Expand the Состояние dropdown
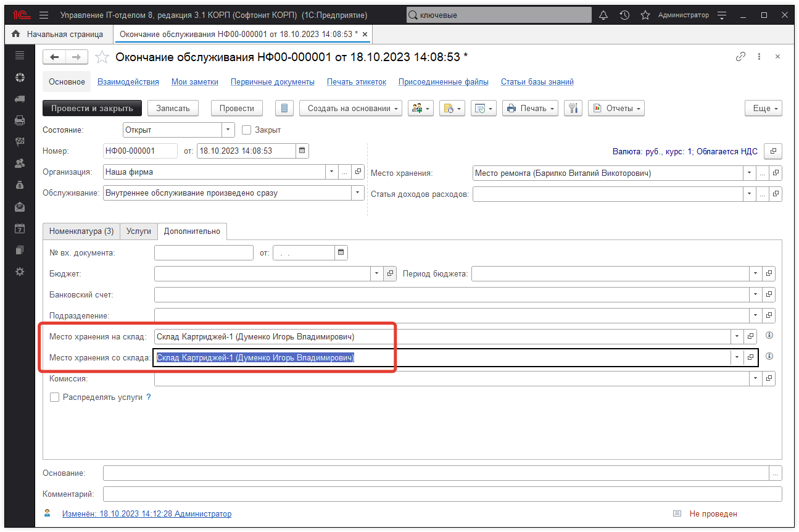The height and width of the screenshot is (532, 799). (x=228, y=130)
